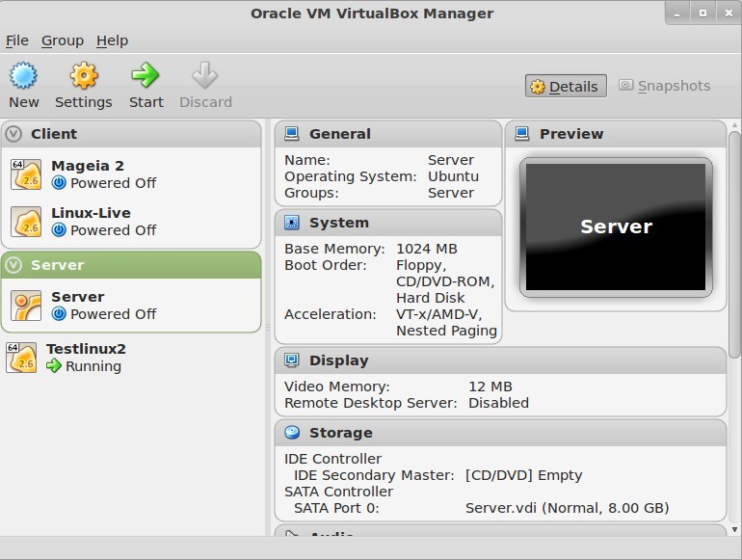The width and height of the screenshot is (742, 560).
Task: Click the Preview section monitor icon
Action: tap(522, 134)
